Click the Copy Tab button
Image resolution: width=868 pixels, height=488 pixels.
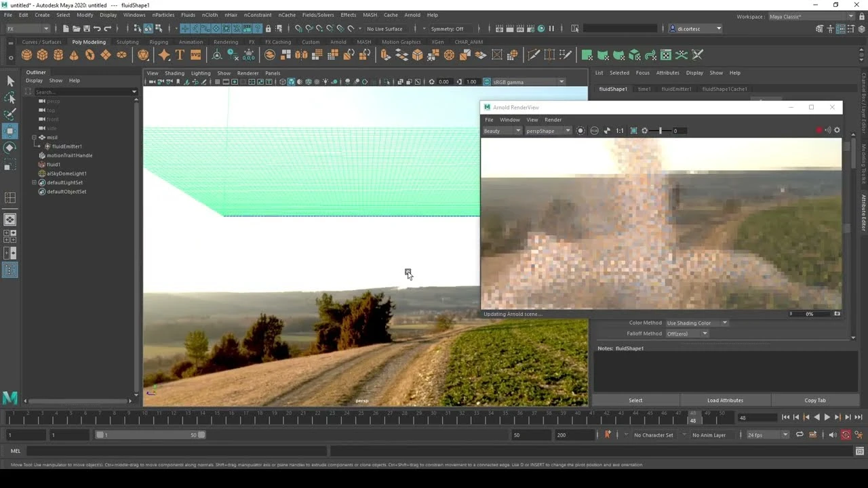(x=815, y=401)
